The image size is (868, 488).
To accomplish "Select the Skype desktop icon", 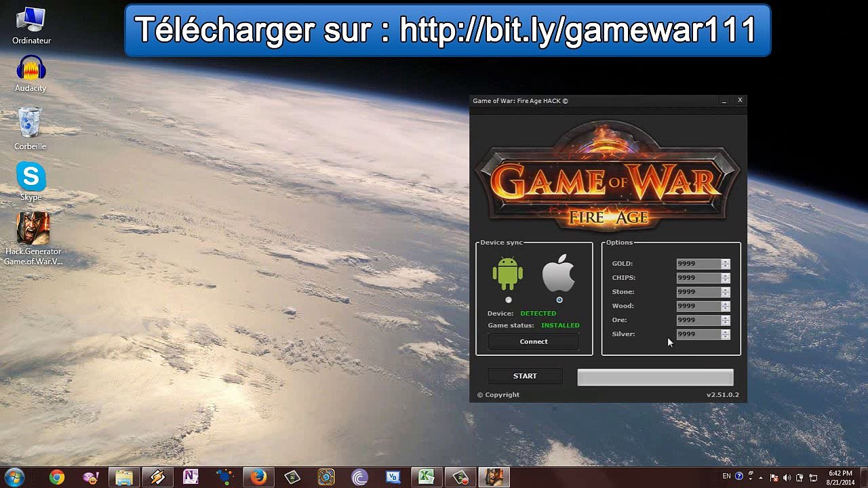I will click(x=31, y=182).
